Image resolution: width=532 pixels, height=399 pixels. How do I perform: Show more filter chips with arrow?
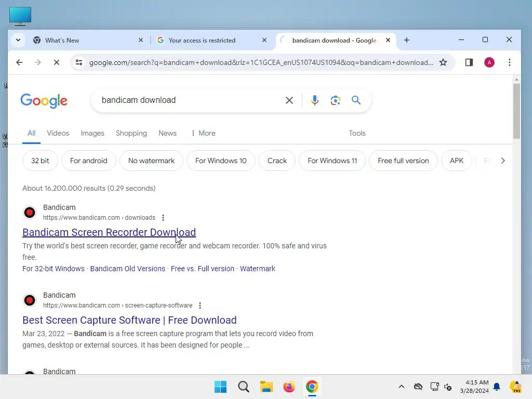[503, 161]
